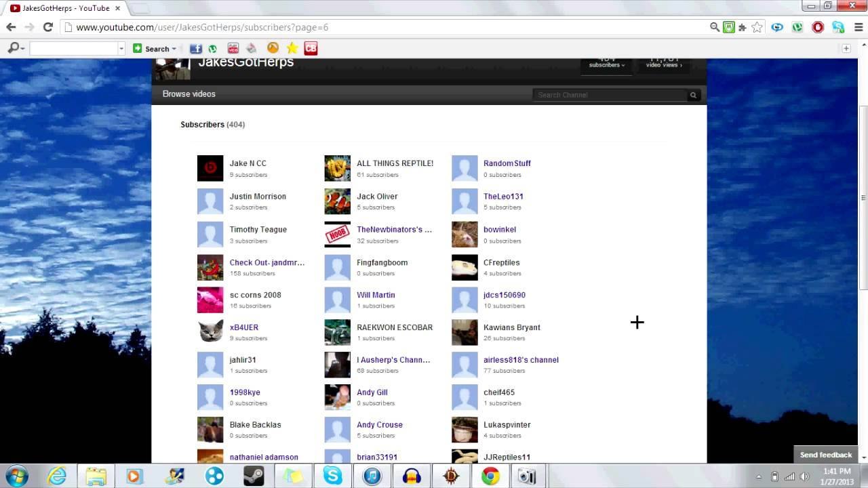Open the Facebook shortcut in the toolbar
The width and height of the screenshot is (868, 488).
196,48
